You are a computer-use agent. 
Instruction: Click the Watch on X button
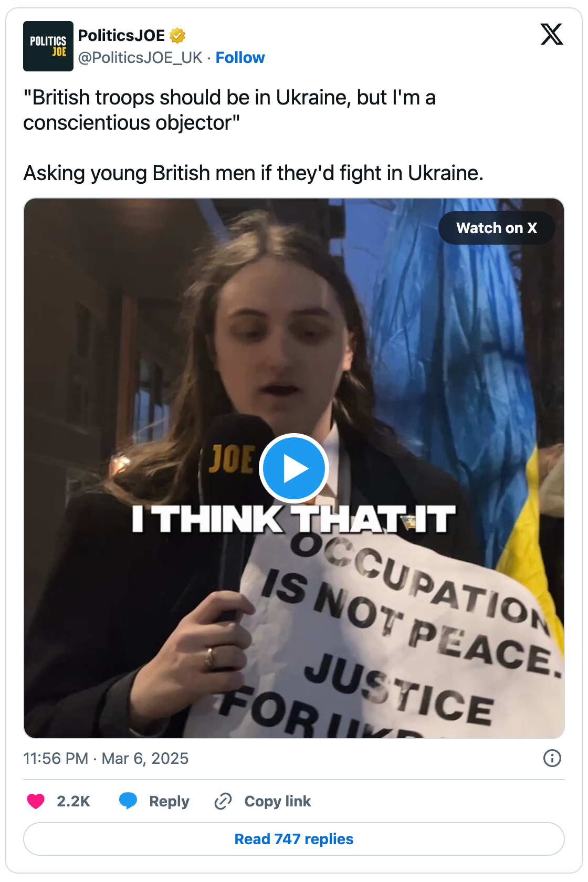coord(497,228)
